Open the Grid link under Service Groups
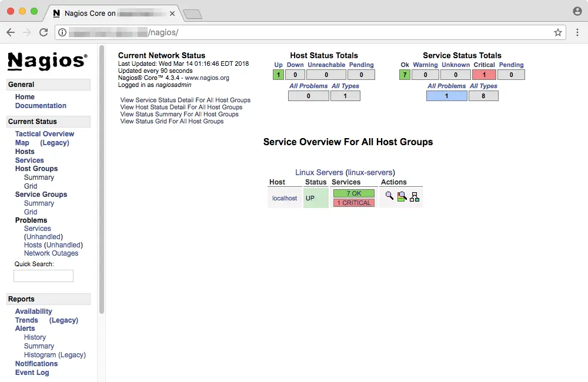The height and width of the screenshot is (382, 588). coord(31,212)
